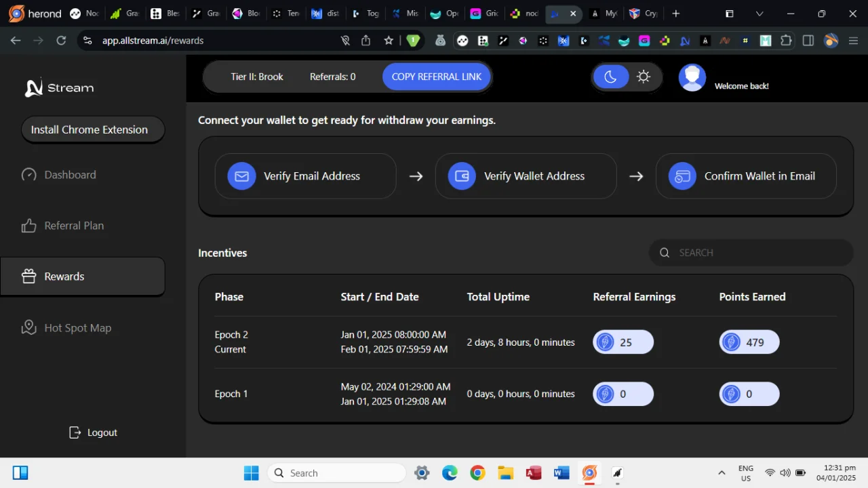Click Verify Wallet Address step
Viewport: 868px width, 488px height.
[526, 176]
